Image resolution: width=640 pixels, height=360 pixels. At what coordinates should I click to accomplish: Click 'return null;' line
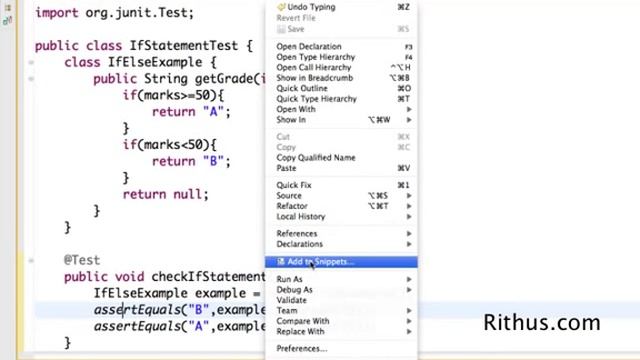tap(165, 194)
